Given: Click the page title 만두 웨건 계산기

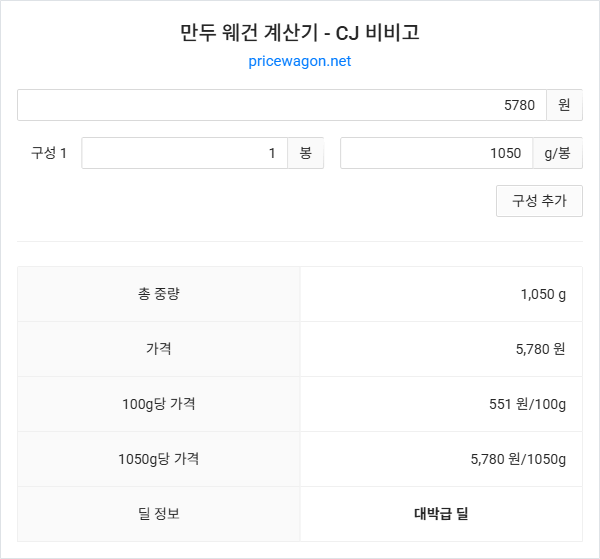Looking at the screenshot, I should click(300, 32).
